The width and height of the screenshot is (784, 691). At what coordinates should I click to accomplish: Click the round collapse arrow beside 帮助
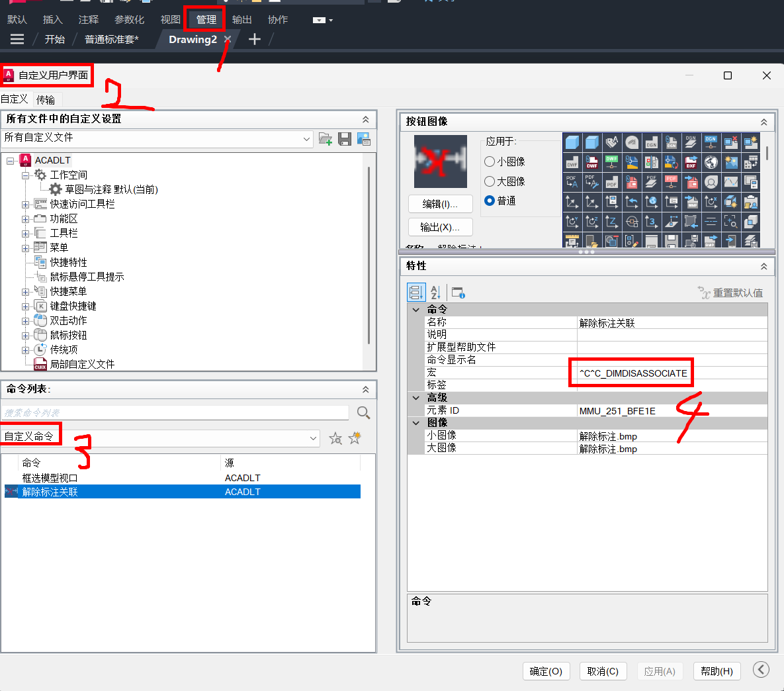point(761,669)
